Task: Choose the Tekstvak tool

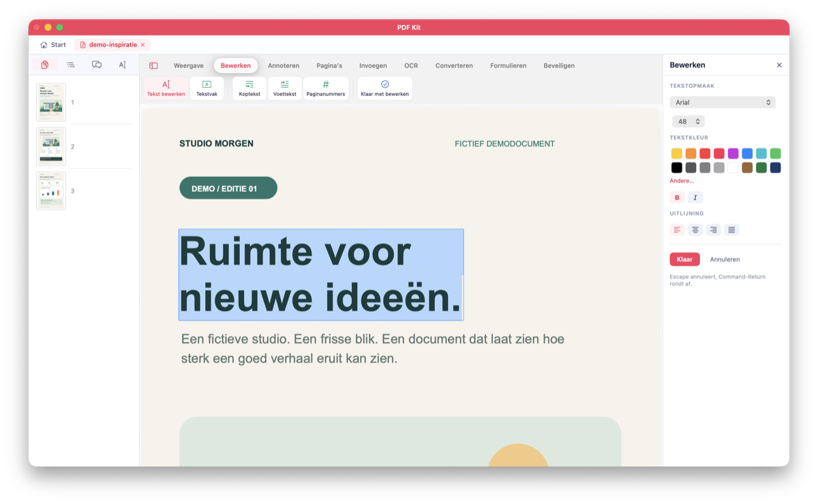Action: click(207, 89)
